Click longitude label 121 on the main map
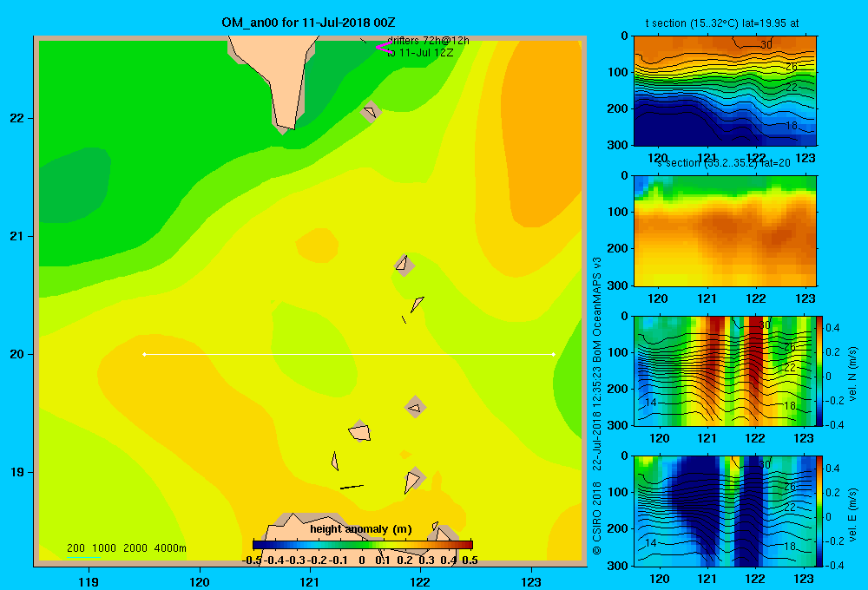Screen dimensions: 868x590 coord(310,581)
